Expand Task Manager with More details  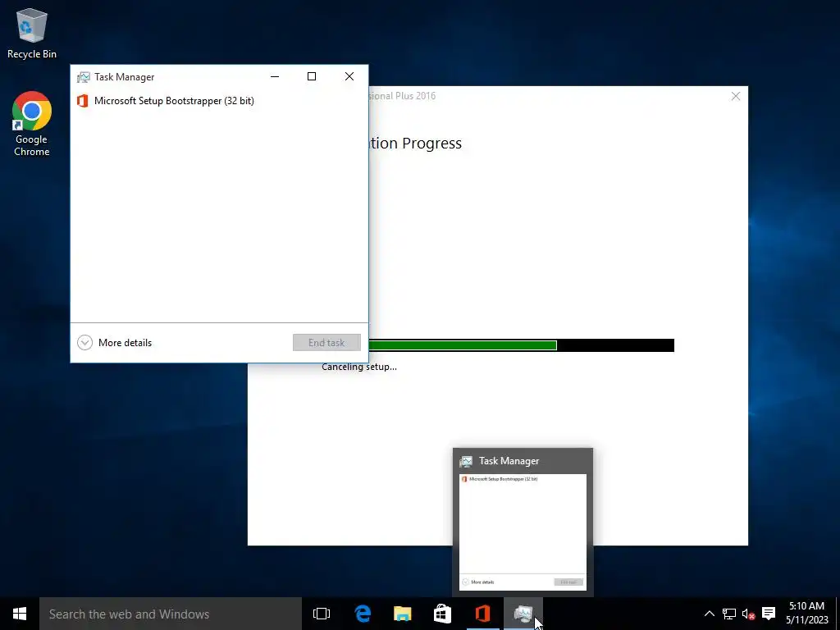115,342
